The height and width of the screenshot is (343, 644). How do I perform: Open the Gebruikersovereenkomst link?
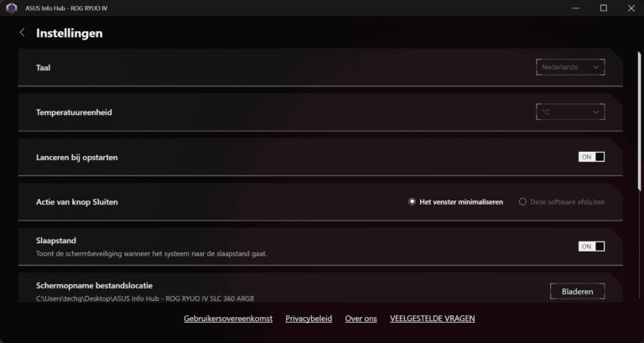(228, 319)
